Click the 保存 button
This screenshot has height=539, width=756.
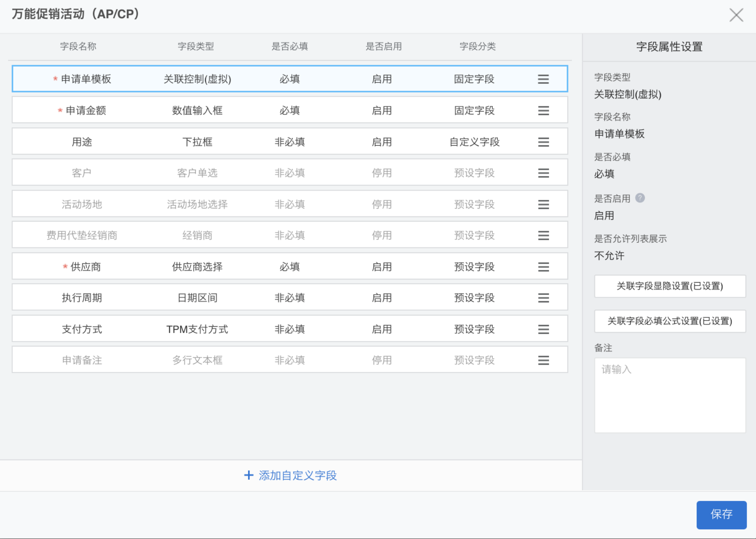click(721, 514)
